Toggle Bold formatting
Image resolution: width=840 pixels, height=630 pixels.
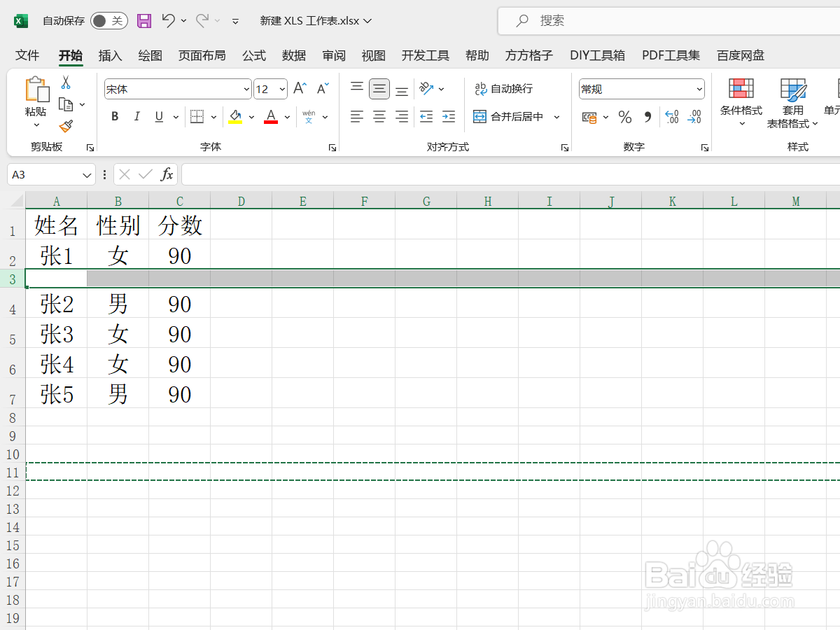click(x=114, y=116)
